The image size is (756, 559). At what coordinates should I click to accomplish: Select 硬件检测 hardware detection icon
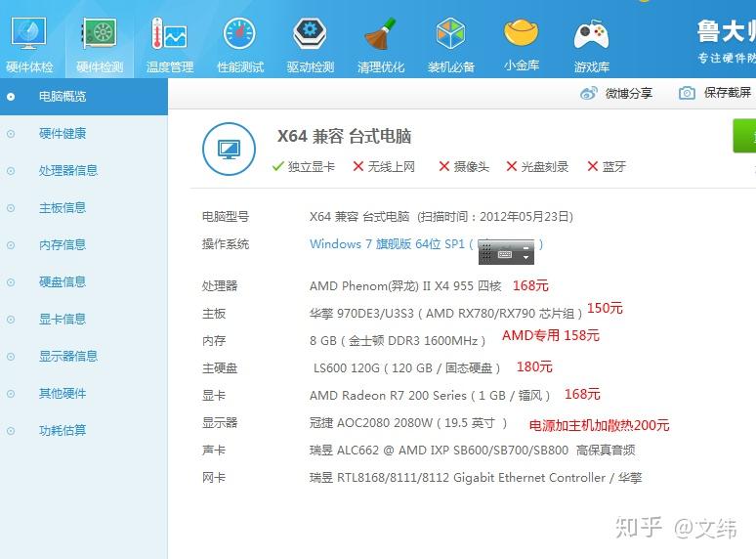click(99, 33)
